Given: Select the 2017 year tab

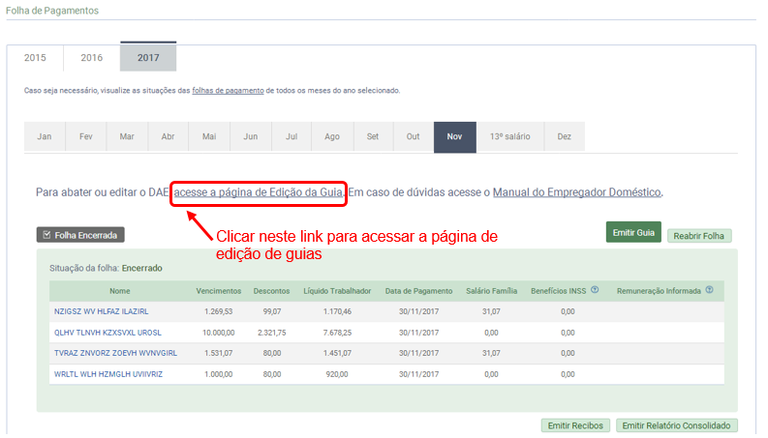Looking at the screenshot, I should coord(148,57).
